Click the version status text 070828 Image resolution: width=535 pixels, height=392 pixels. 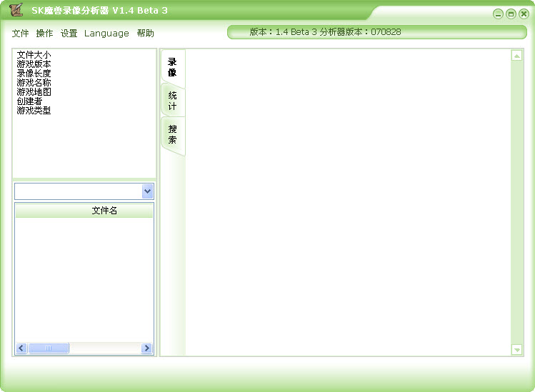pyautogui.click(x=386, y=32)
